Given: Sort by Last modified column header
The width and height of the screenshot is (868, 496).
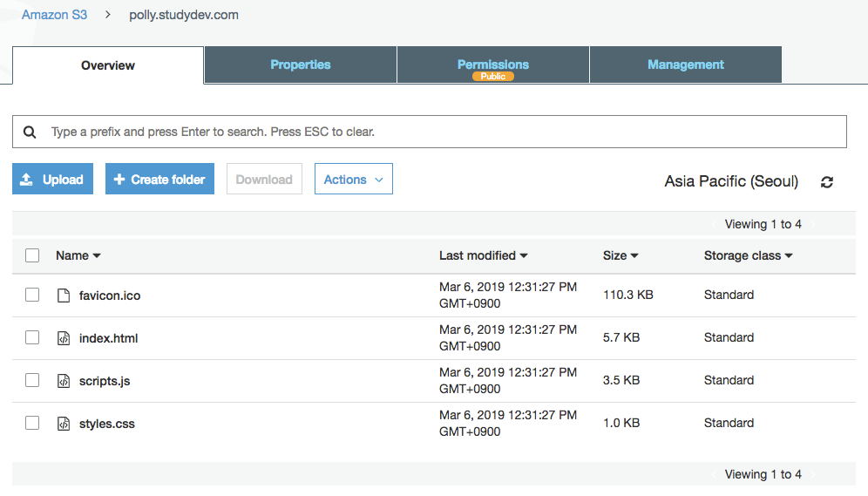Looking at the screenshot, I should (x=484, y=255).
